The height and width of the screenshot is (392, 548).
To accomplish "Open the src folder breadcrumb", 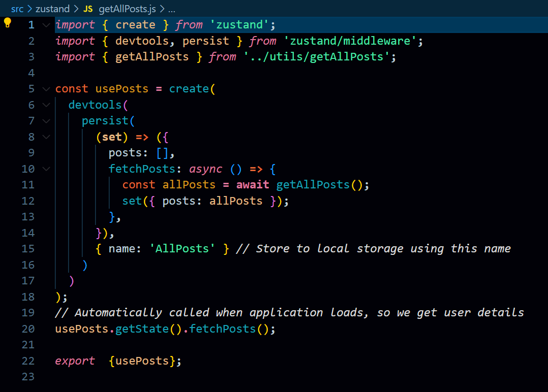I will [x=17, y=9].
